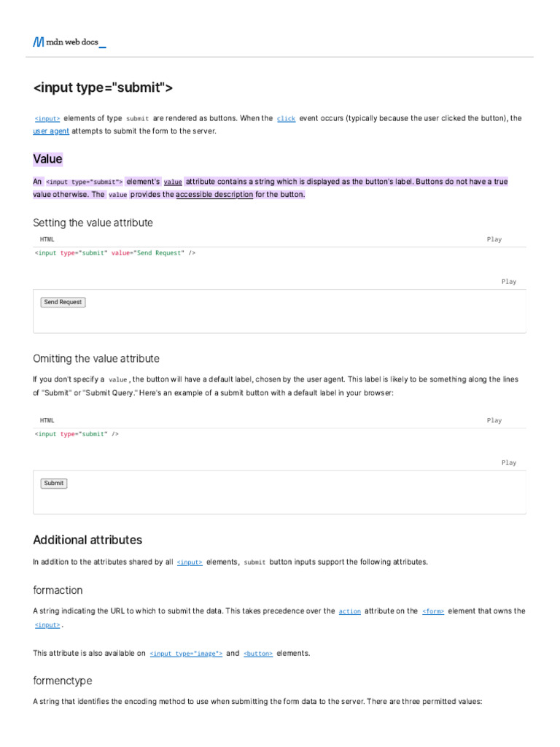Open the <input type="image"> link
560x747 pixels.
186,654
